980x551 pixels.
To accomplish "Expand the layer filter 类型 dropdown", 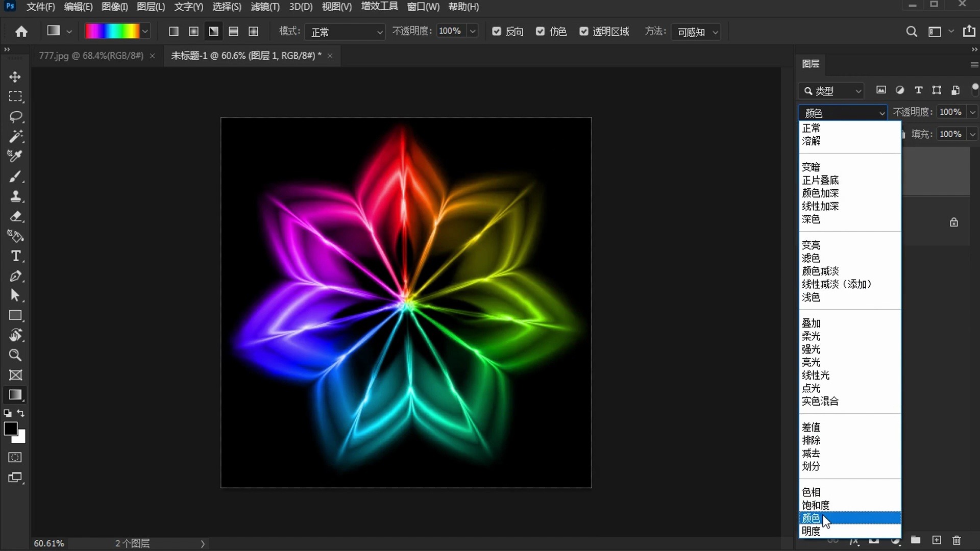I will point(831,91).
